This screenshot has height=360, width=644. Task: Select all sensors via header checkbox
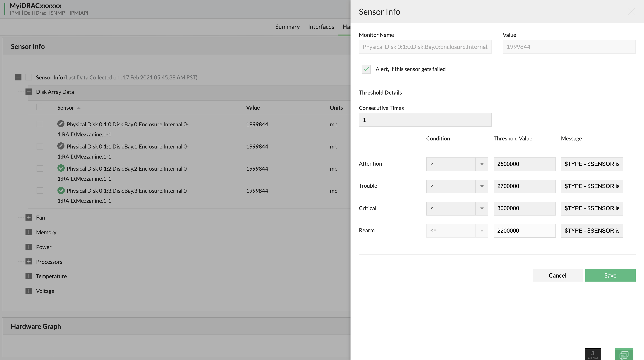click(39, 107)
